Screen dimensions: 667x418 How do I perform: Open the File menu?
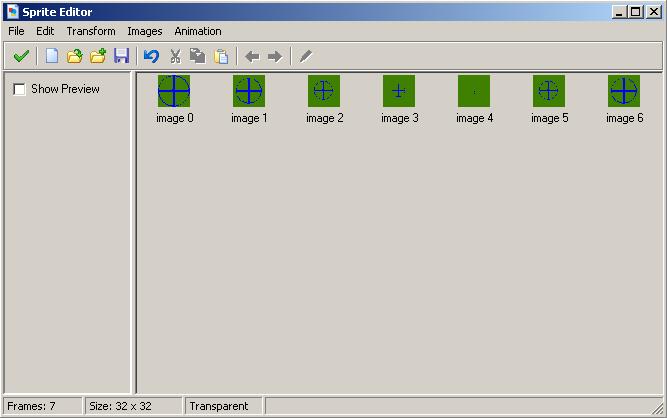(x=16, y=31)
